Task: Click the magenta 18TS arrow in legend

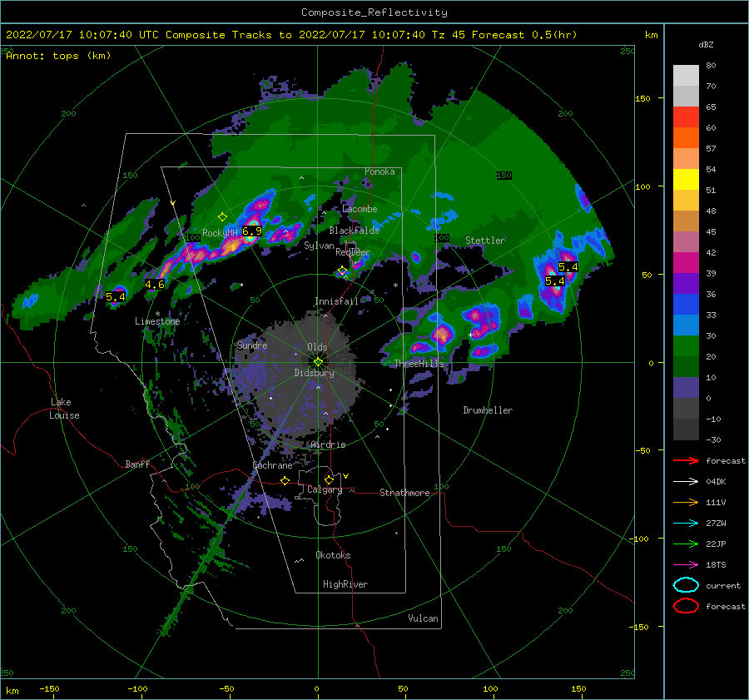Action: 686,565
